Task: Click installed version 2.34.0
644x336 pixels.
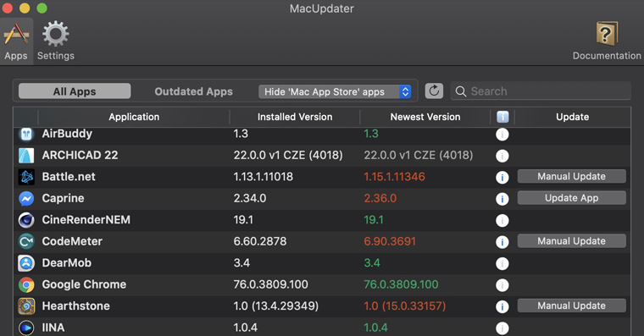Action: tap(250, 199)
